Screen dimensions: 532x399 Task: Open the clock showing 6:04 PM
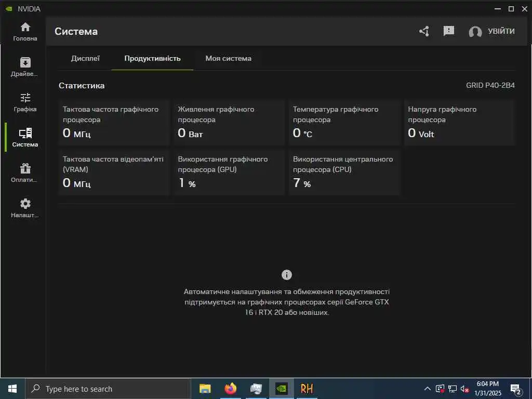click(x=488, y=389)
